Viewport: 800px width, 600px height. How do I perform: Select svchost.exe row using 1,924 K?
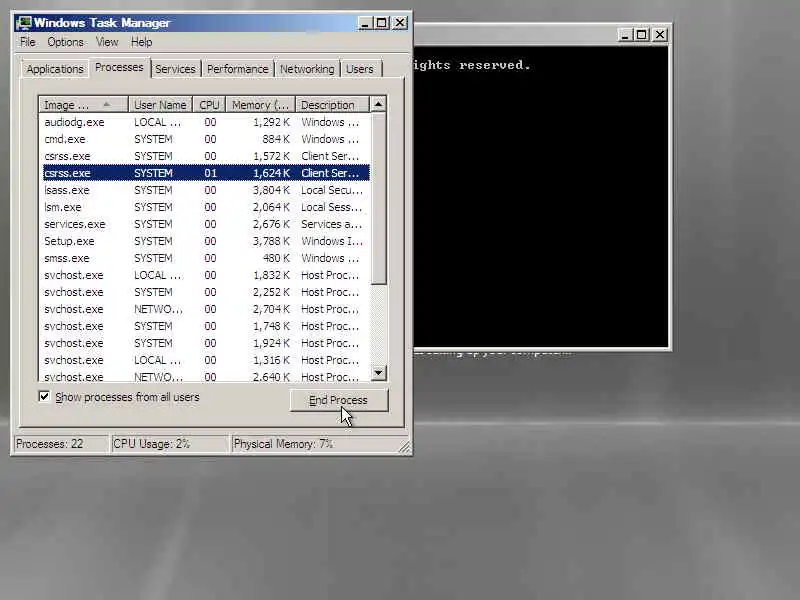[205, 343]
